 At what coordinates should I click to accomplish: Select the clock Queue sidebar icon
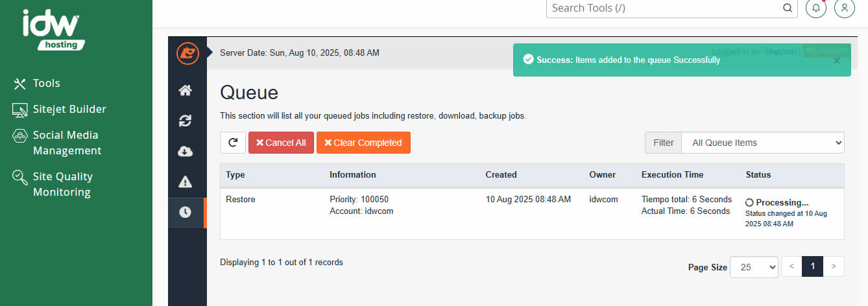[x=186, y=212]
